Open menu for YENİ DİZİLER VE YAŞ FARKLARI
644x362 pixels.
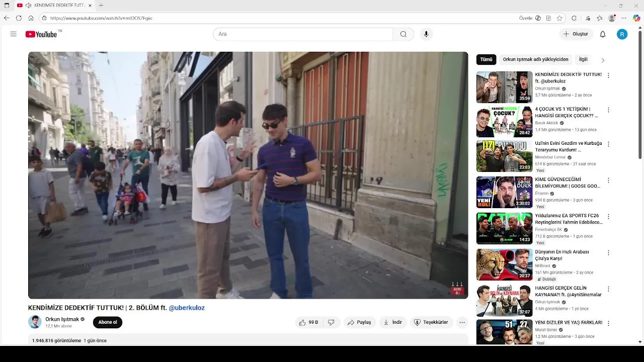608,323
